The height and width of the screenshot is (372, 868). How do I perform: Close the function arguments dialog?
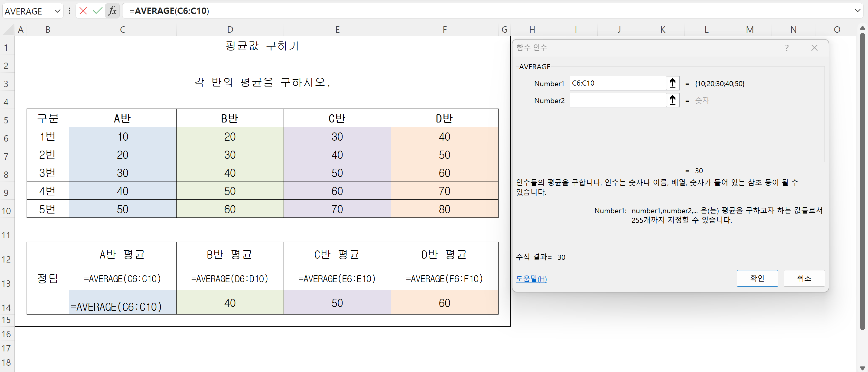814,48
